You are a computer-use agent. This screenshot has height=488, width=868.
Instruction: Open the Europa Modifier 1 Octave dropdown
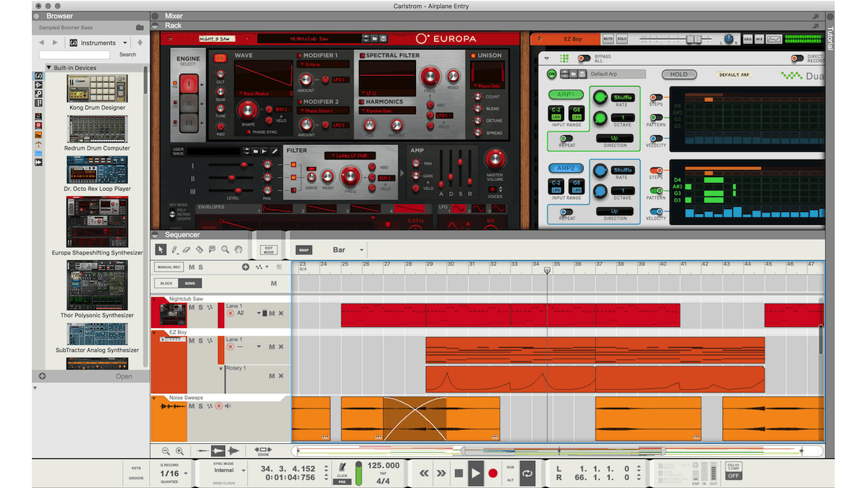click(x=323, y=64)
